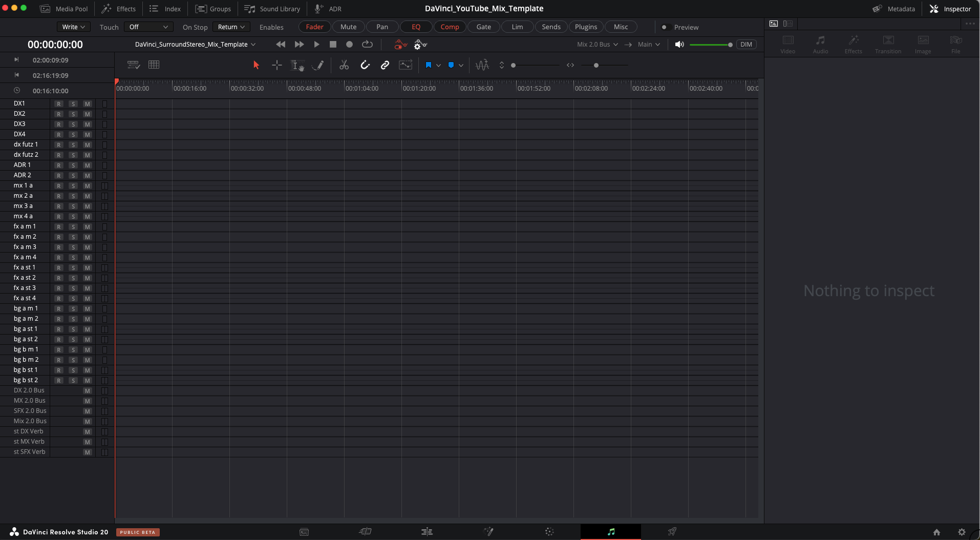Screen dimensions: 980x540
Task: Toggle loop playback
Action: pyautogui.click(x=367, y=45)
